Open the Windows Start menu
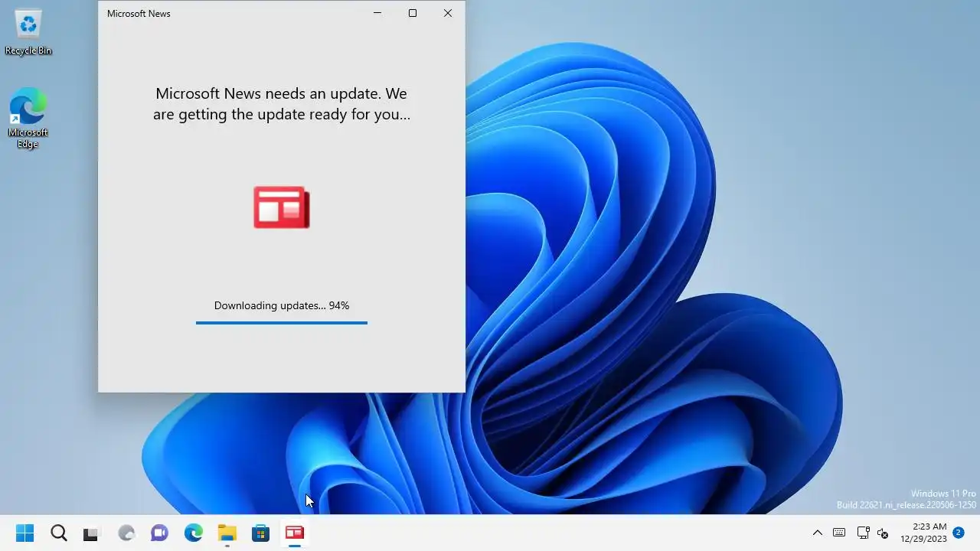 coord(24,533)
